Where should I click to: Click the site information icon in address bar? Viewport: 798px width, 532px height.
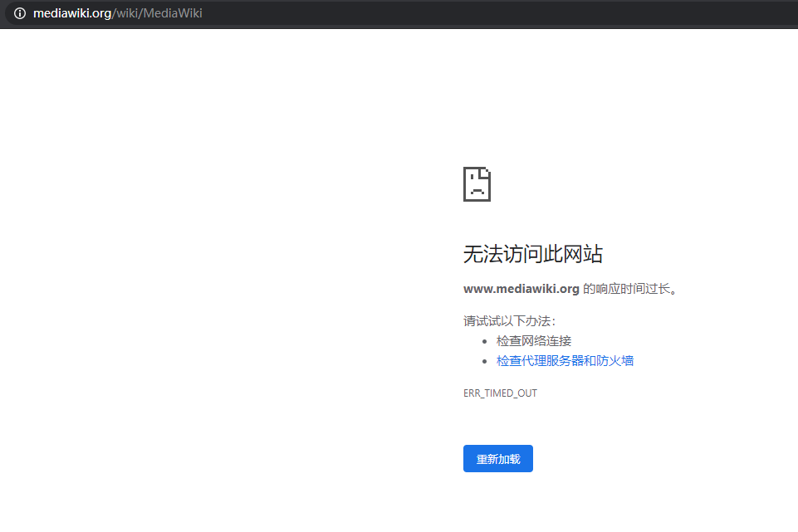point(20,13)
